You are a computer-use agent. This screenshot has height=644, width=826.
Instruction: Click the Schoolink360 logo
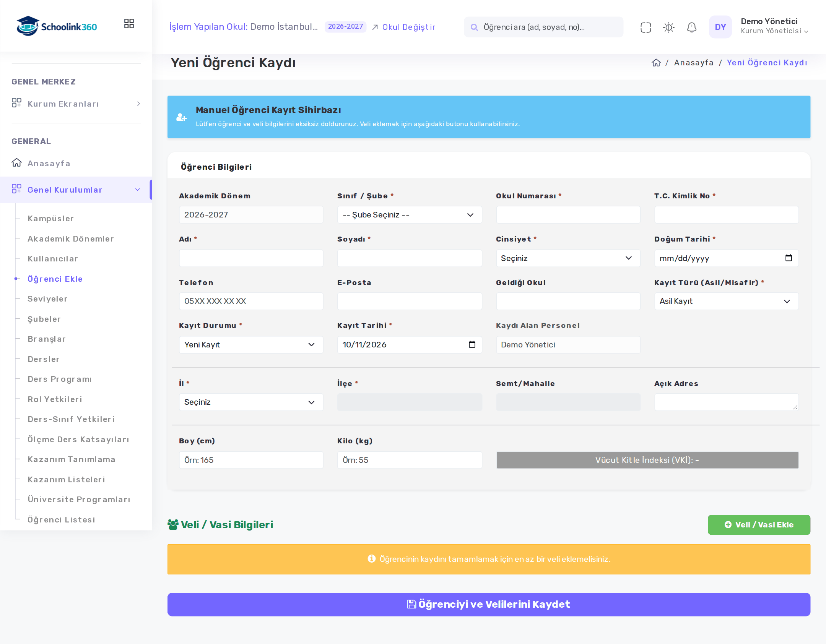57,26
